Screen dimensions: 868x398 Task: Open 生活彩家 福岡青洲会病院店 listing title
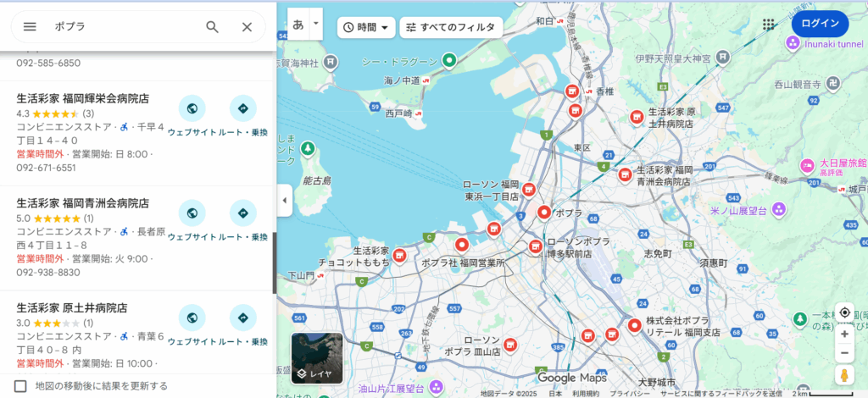point(82,203)
